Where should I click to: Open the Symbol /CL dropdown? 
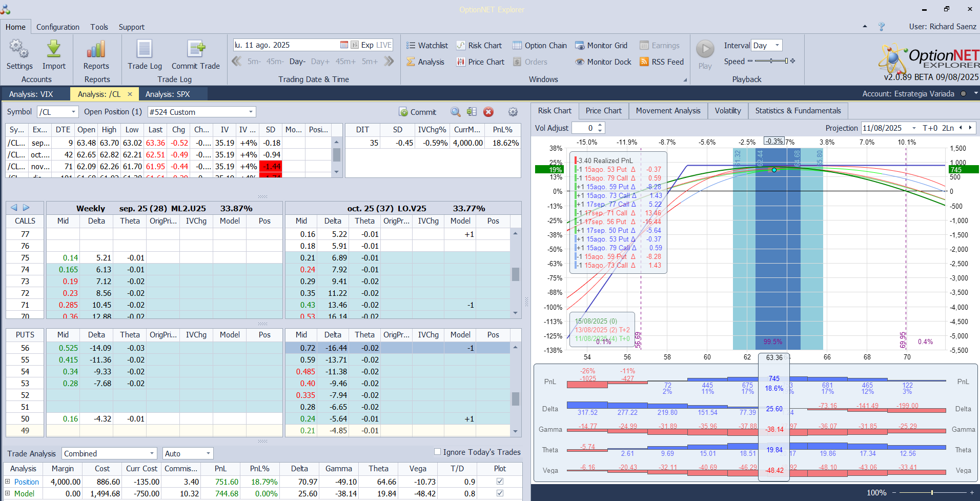pyautogui.click(x=73, y=112)
